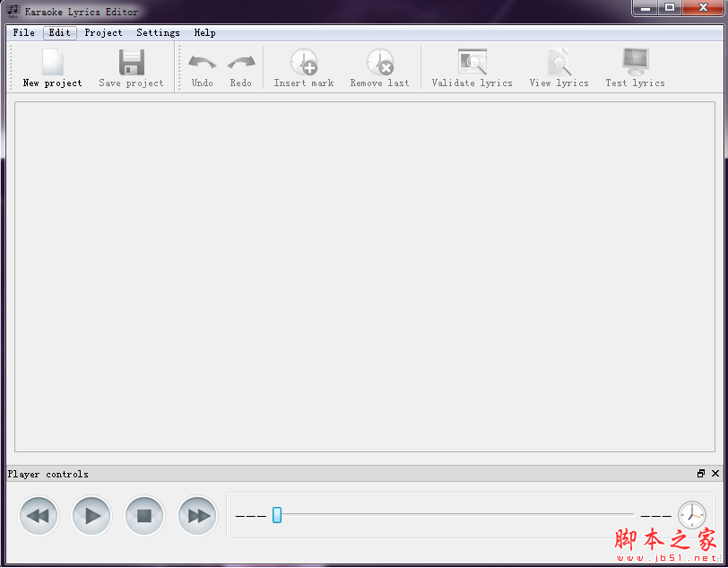Open the Edit menu
This screenshot has height=568, width=728.
tap(60, 32)
